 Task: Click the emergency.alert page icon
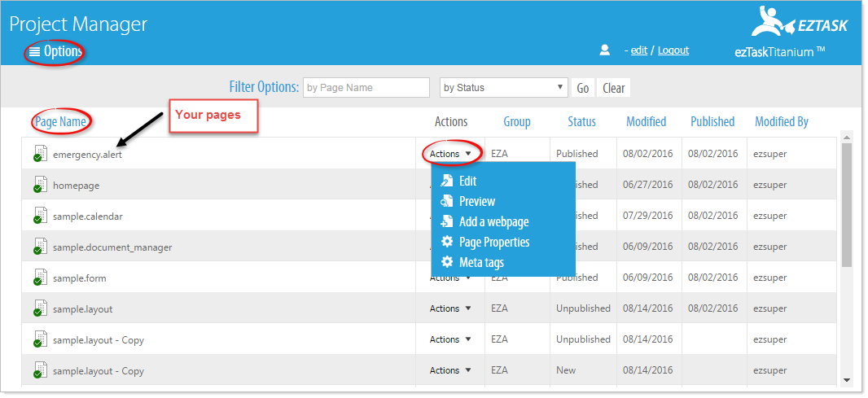40,154
